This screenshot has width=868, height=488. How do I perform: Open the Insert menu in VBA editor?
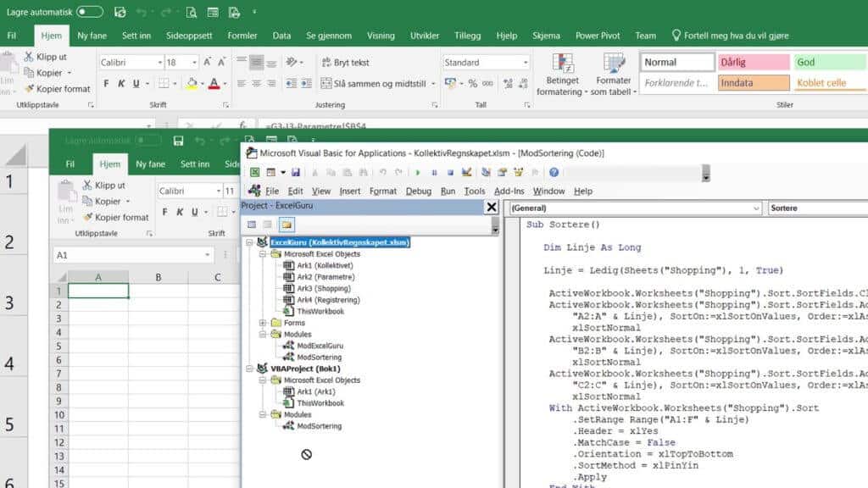[x=350, y=191]
